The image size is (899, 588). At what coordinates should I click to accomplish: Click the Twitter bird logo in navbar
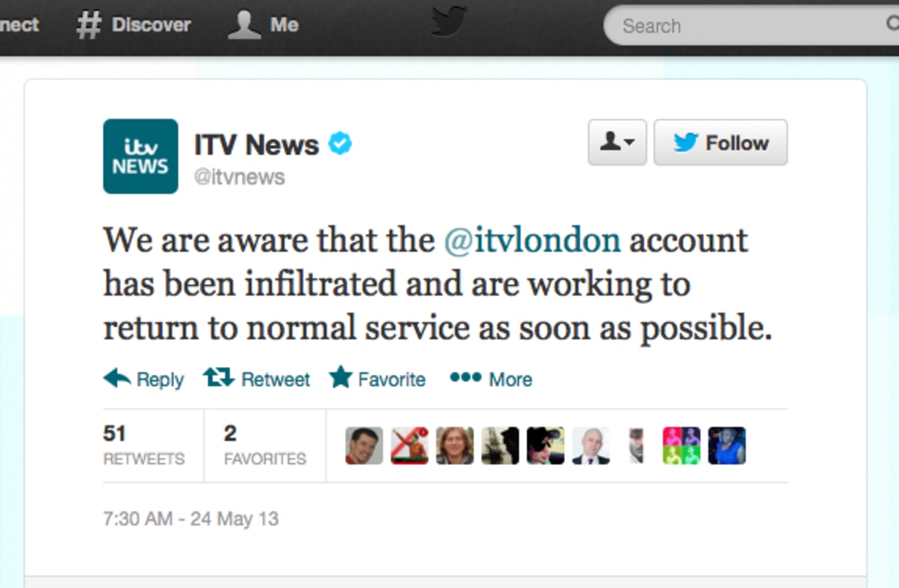(448, 22)
